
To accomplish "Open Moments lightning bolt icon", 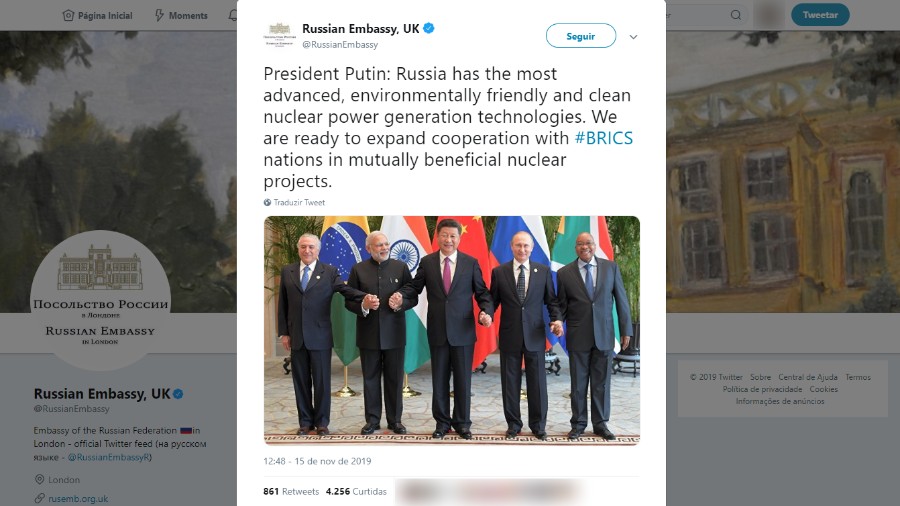I will 160,15.
